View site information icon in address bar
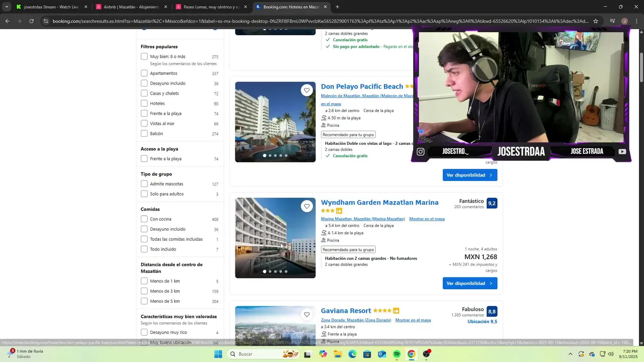The height and width of the screenshot is (362, 644). tap(46, 21)
